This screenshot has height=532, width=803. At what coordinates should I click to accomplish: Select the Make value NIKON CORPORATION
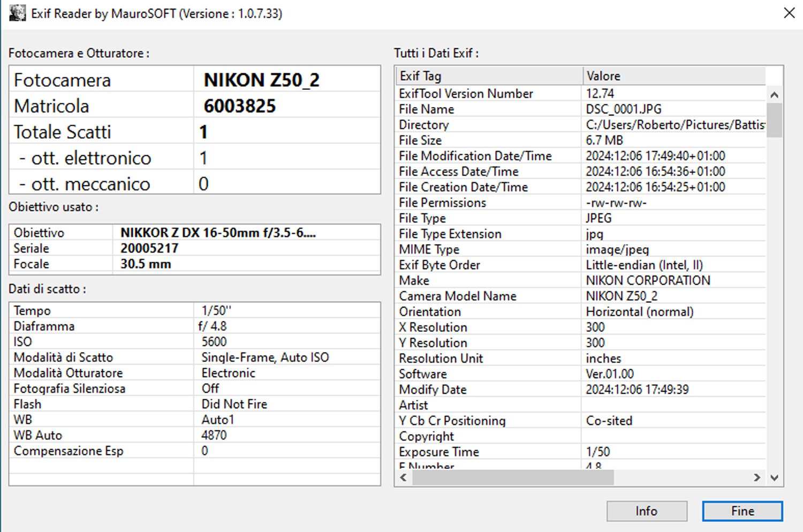coord(648,280)
